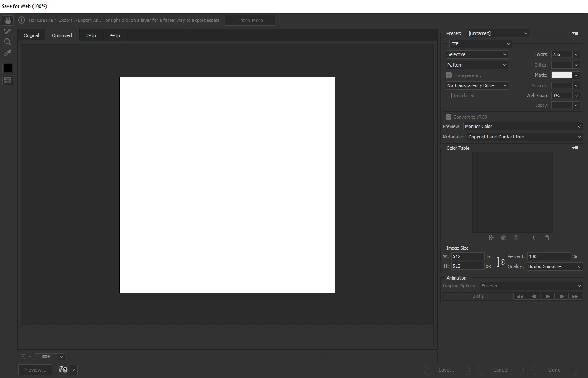Viewport: 588px width, 378px height.
Task: Jump to first animation frame
Action: click(520, 296)
